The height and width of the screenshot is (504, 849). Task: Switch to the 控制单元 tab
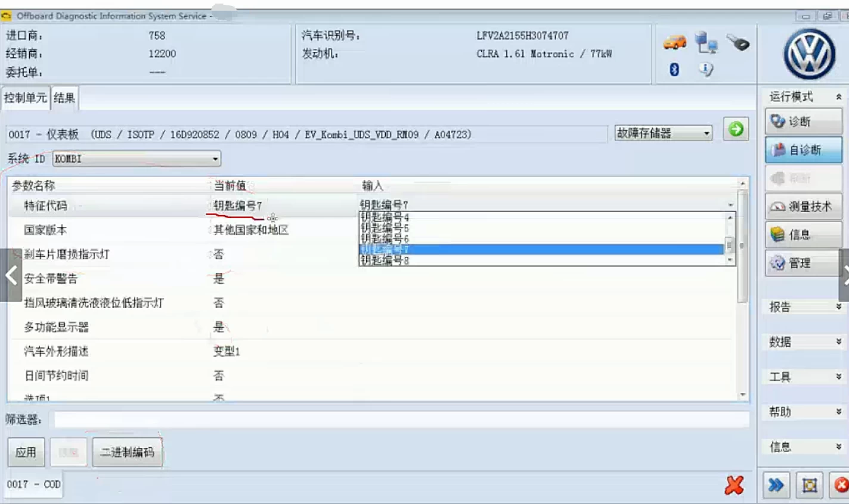point(25,98)
